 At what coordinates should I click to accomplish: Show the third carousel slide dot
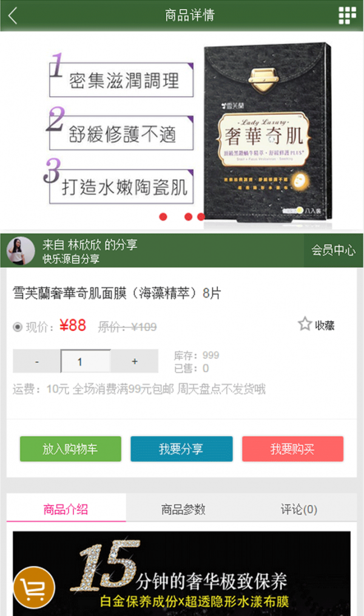201,217
